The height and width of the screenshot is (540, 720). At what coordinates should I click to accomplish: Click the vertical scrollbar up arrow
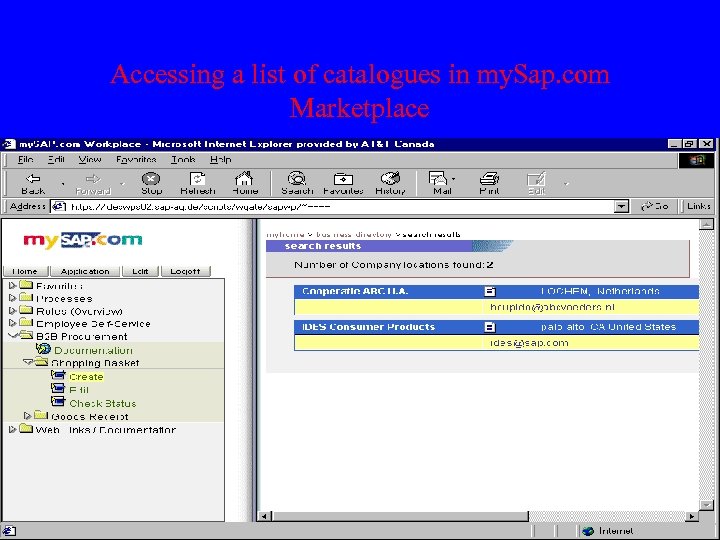(706, 225)
